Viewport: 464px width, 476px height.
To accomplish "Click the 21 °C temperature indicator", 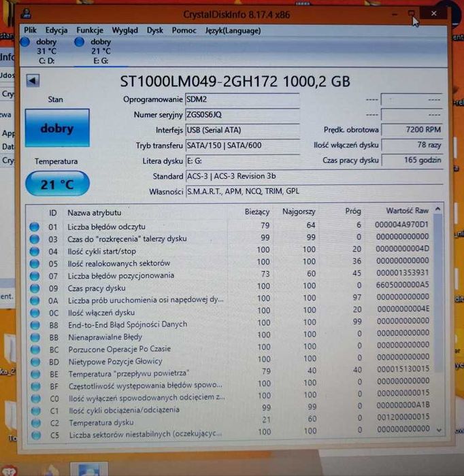I will click(x=57, y=184).
